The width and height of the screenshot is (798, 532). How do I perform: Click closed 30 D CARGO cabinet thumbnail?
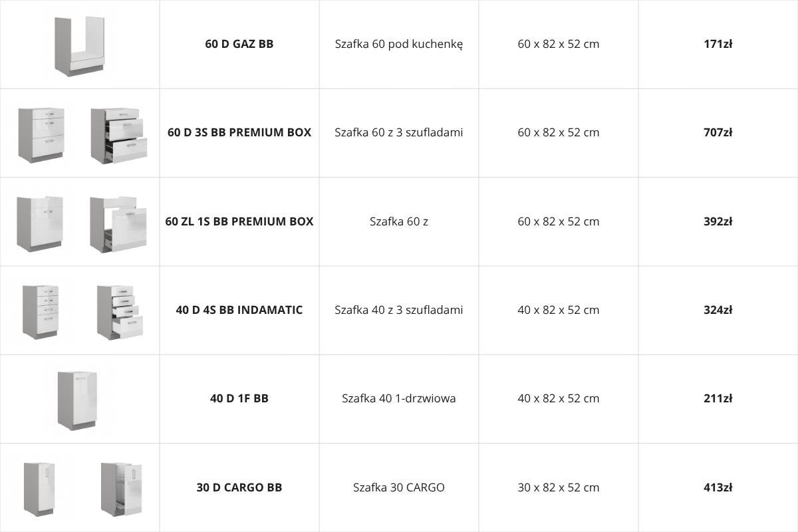coord(41,487)
